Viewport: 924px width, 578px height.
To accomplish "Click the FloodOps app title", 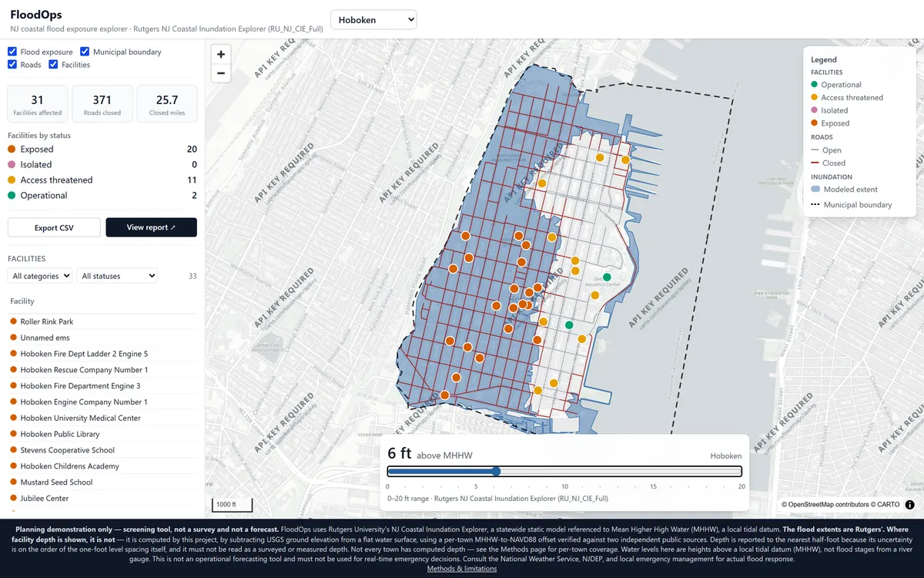I will [x=36, y=15].
